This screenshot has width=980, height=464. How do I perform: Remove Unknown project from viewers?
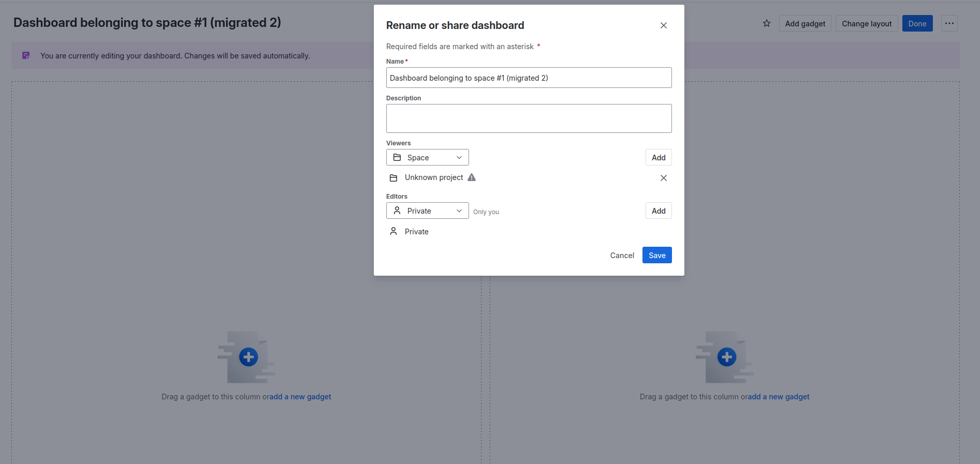tap(663, 178)
